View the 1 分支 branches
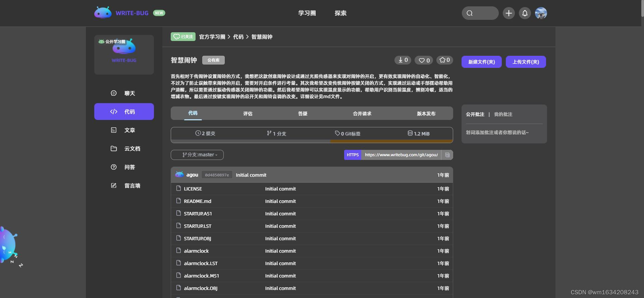 [x=276, y=133]
